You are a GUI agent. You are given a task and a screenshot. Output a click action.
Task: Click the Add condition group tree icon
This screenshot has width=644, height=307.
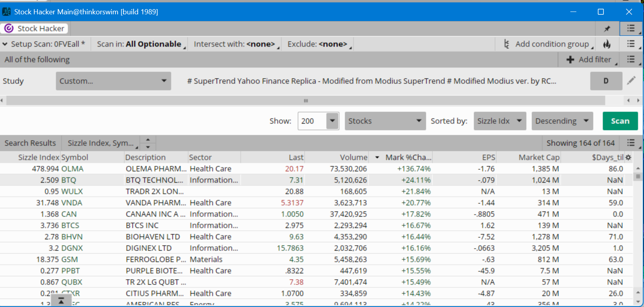click(507, 44)
